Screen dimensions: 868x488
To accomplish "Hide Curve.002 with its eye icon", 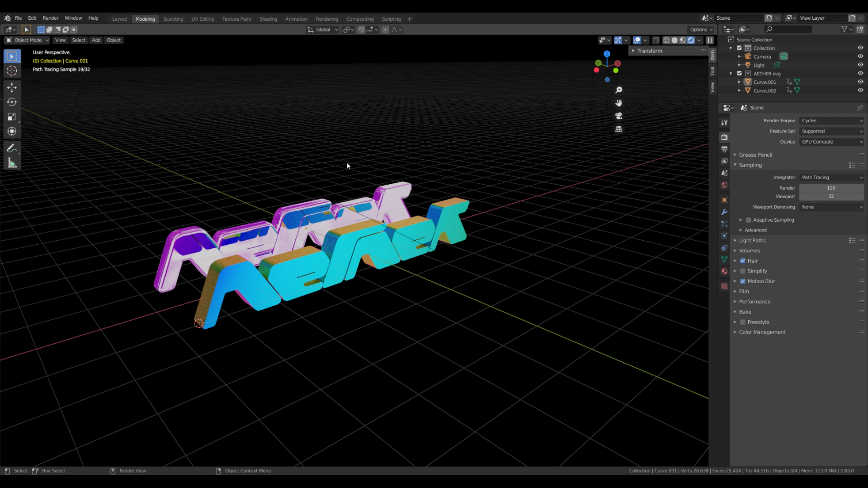I will 860,90.
